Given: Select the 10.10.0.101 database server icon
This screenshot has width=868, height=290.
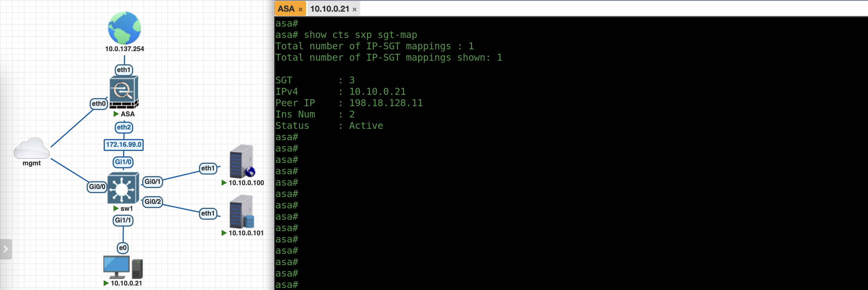Looking at the screenshot, I should (x=242, y=212).
